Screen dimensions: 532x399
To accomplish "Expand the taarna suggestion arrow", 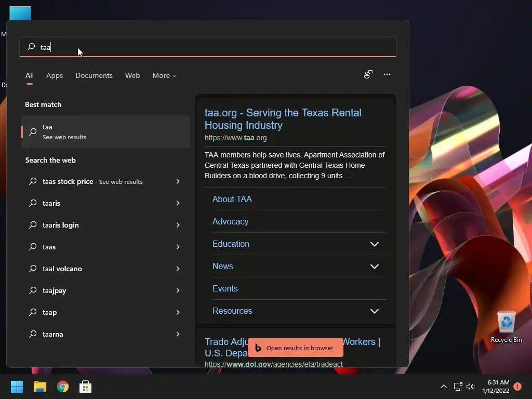I will (178, 334).
